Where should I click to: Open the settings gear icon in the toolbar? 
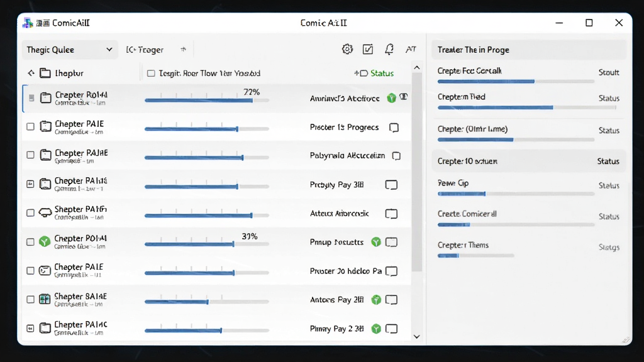point(347,49)
